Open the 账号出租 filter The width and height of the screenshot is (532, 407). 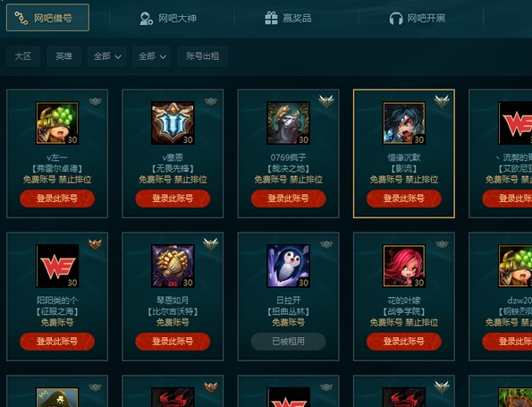pos(203,56)
